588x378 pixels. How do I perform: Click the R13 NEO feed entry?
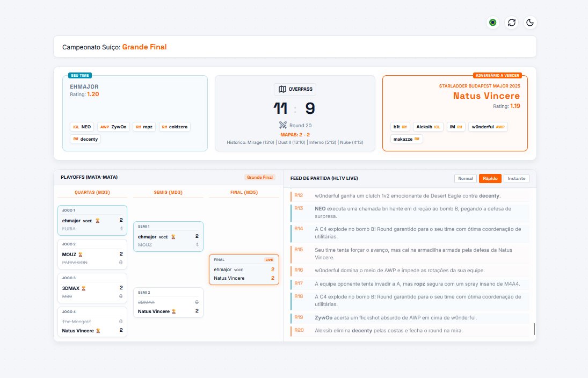coord(410,213)
